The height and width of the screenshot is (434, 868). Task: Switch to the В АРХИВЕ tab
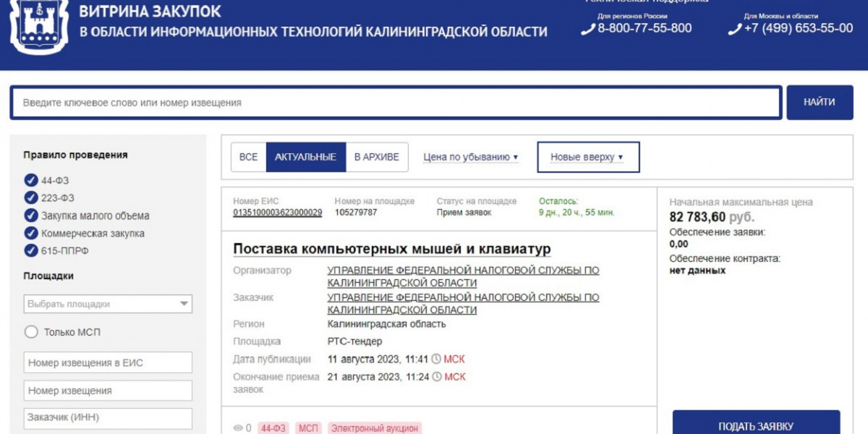click(376, 157)
